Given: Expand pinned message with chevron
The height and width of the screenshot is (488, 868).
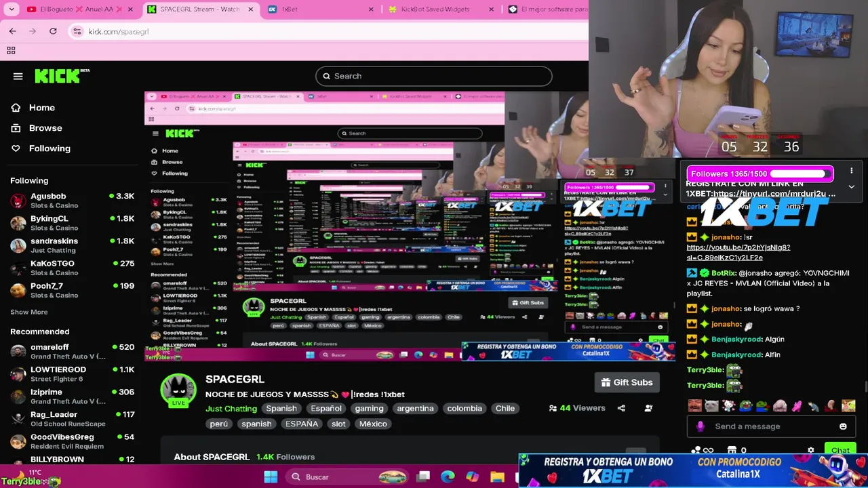Looking at the screenshot, I should pos(851,187).
